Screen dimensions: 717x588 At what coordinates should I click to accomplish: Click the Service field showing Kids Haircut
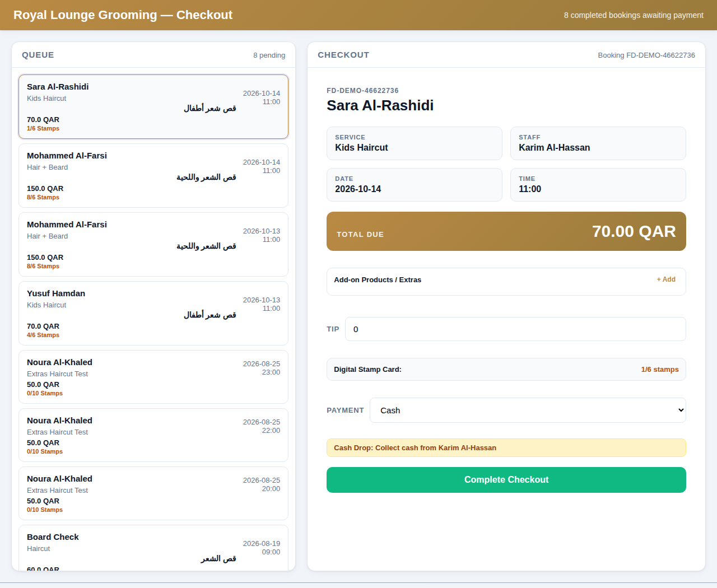[415, 143]
